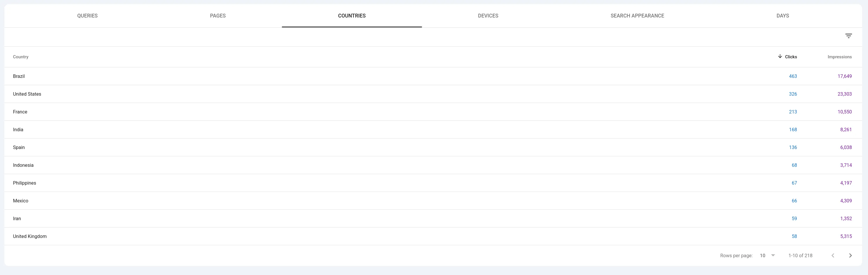Select the Countries tab
Screen dimensions: 868x275
click(x=352, y=16)
